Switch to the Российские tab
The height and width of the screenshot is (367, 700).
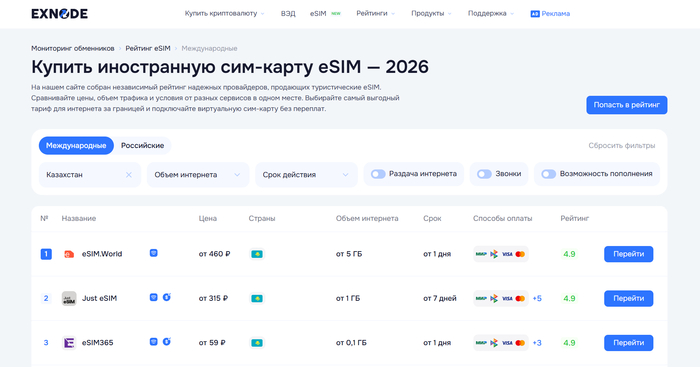point(142,146)
